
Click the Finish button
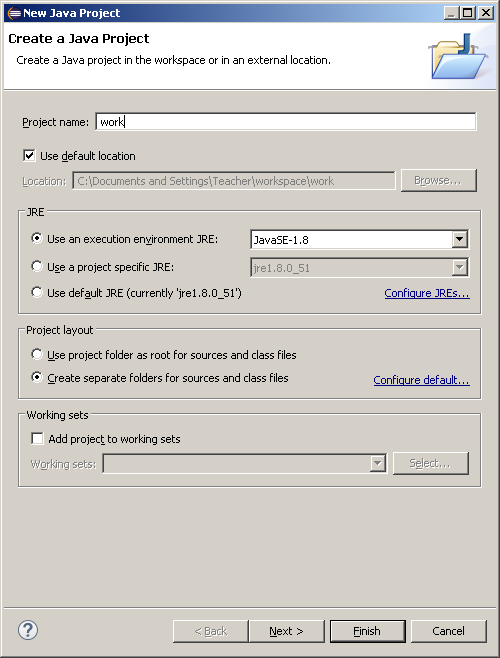pyautogui.click(x=367, y=631)
